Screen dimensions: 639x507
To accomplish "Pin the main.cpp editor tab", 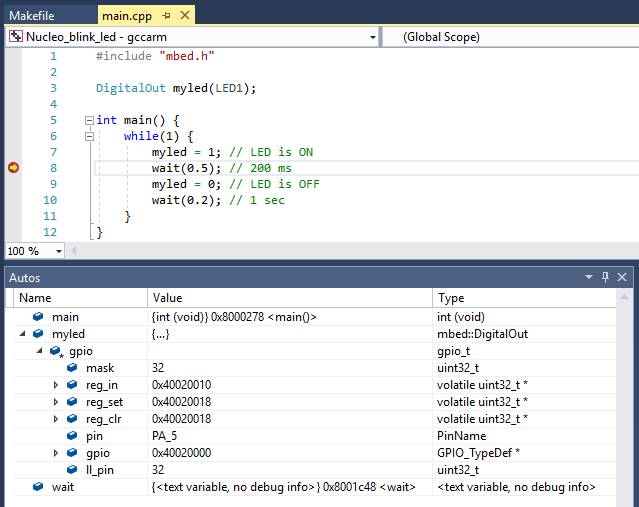I will pos(166,16).
